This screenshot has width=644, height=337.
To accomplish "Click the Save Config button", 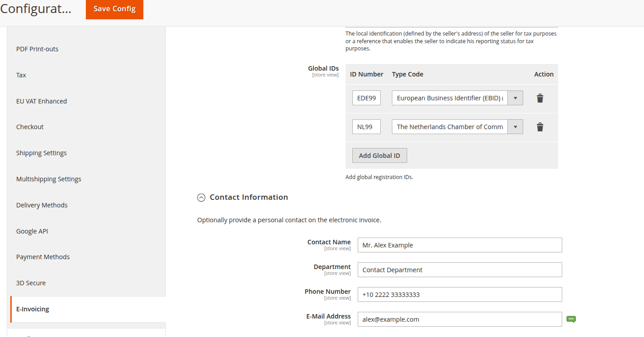I will pyautogui.click(x=115, y=9).
